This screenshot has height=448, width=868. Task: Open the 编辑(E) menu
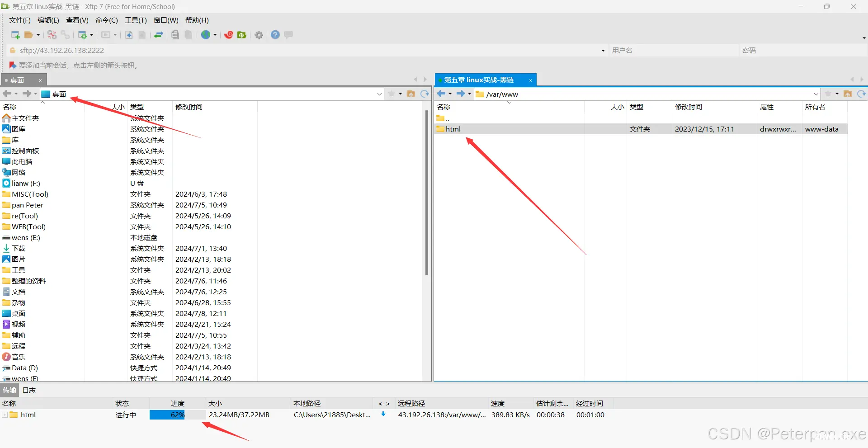pos(48,20)
